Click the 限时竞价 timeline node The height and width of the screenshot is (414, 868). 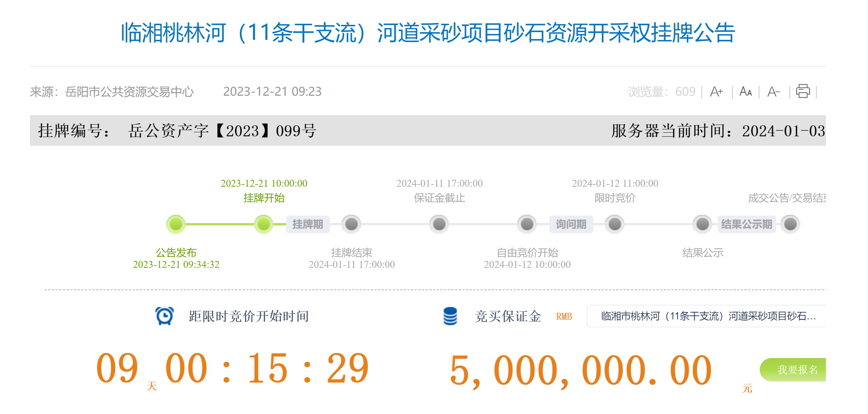coord(615,224)
